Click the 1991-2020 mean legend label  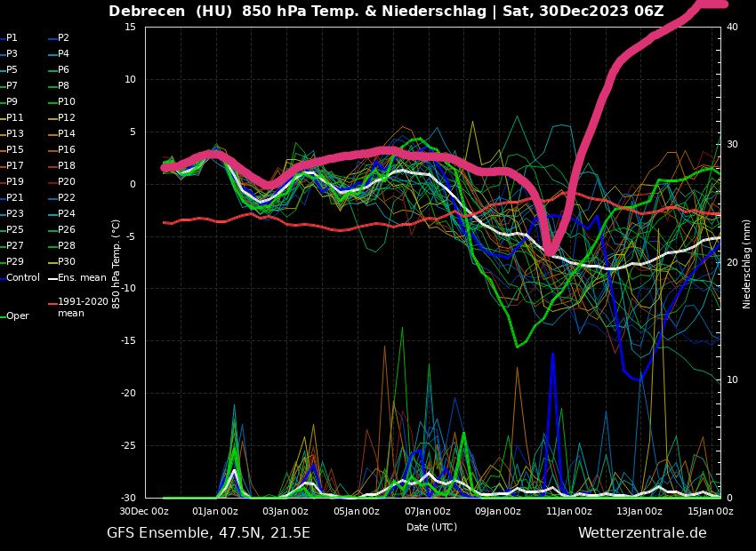[83, 307]
